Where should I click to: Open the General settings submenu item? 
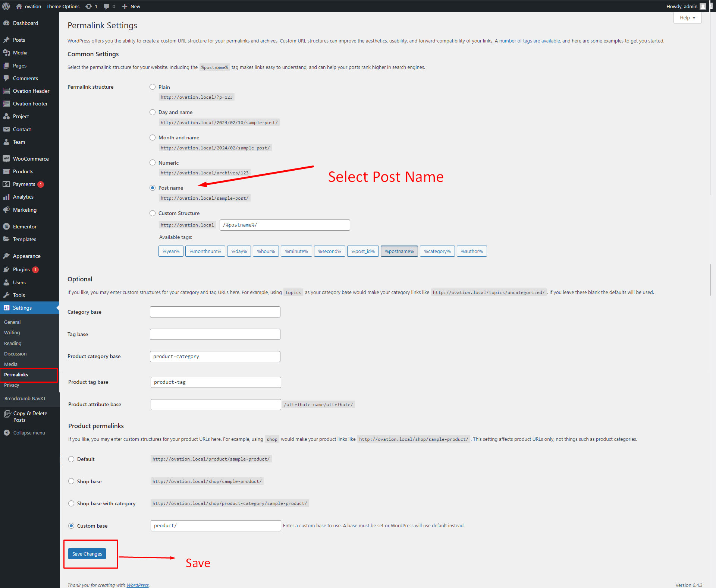(x=12, y=322)
